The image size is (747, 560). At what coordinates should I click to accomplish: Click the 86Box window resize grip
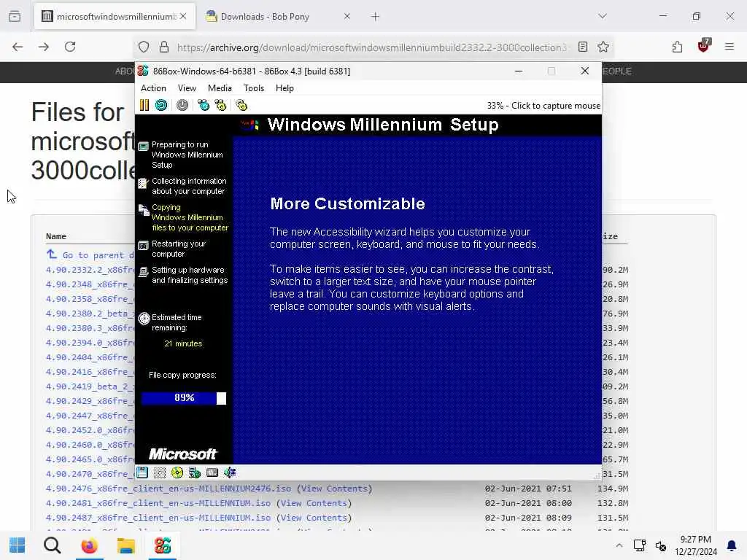pyautogui.click(x=597, y=475)
